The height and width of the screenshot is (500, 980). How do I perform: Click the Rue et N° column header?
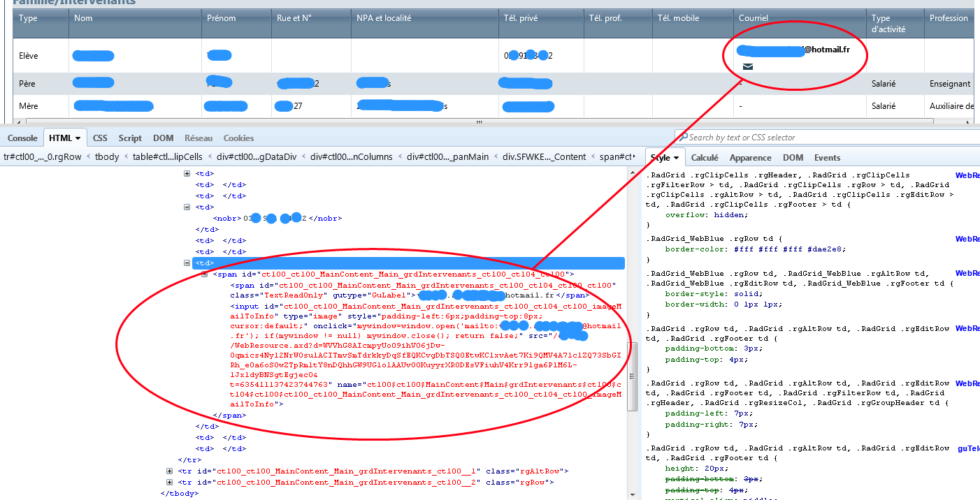point(311,23)
